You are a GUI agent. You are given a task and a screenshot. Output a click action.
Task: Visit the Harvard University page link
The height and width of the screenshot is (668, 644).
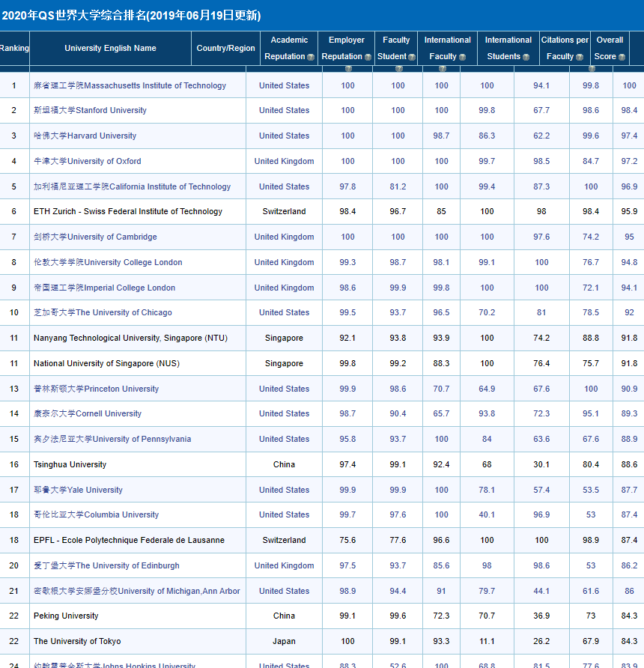click(85, 136)
